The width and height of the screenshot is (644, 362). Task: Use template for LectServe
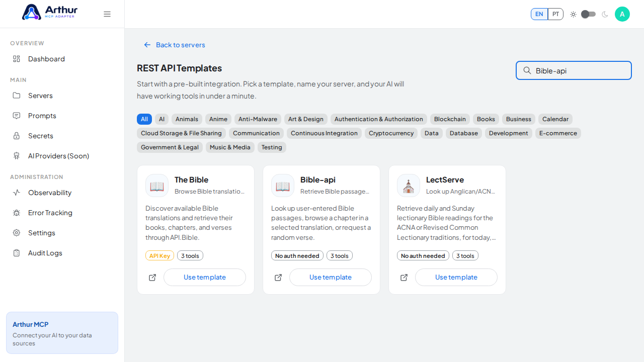(456, 278)
